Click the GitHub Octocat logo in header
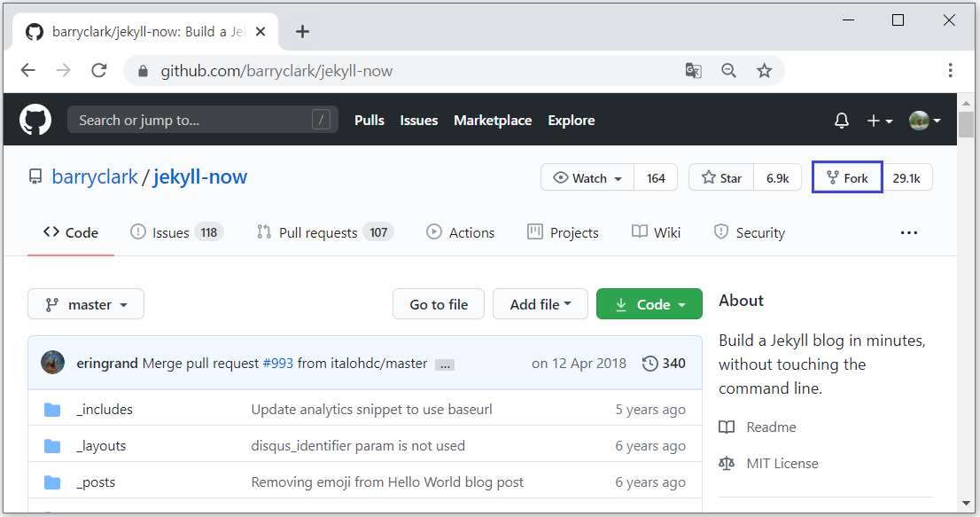980x517 pixels. [x=35, y=120]
